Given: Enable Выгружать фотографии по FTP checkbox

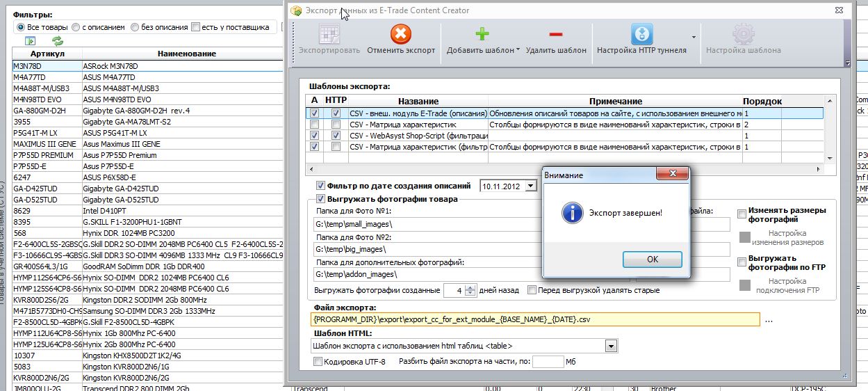Looking at the screenshot, I should click(742, 262).
